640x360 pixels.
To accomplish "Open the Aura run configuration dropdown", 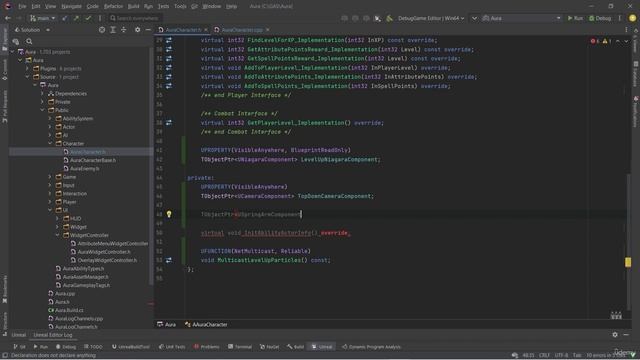I will (522, 18).
